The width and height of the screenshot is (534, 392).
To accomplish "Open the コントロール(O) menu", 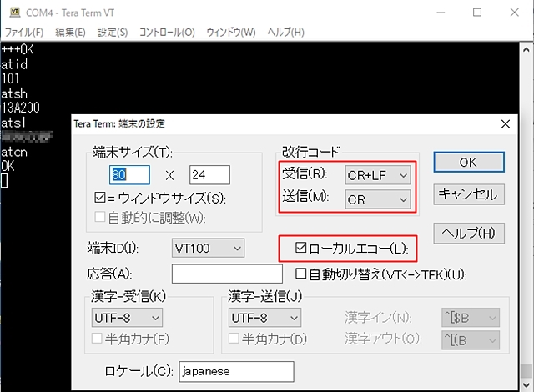I will pos(167,32).
